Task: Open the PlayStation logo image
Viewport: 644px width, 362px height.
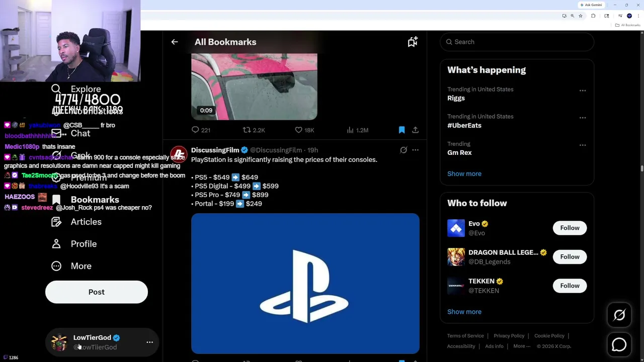Action: (x=305, y=284)
